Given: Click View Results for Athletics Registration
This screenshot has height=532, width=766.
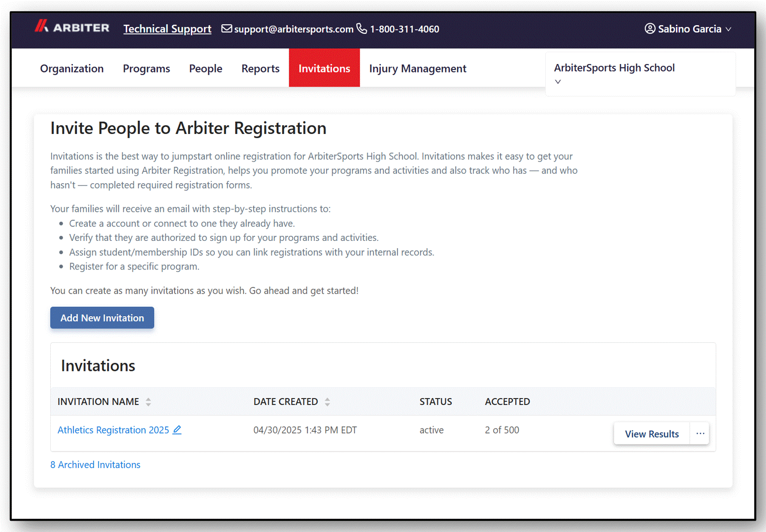Looking at the screenshot, I should coord(651,433).
